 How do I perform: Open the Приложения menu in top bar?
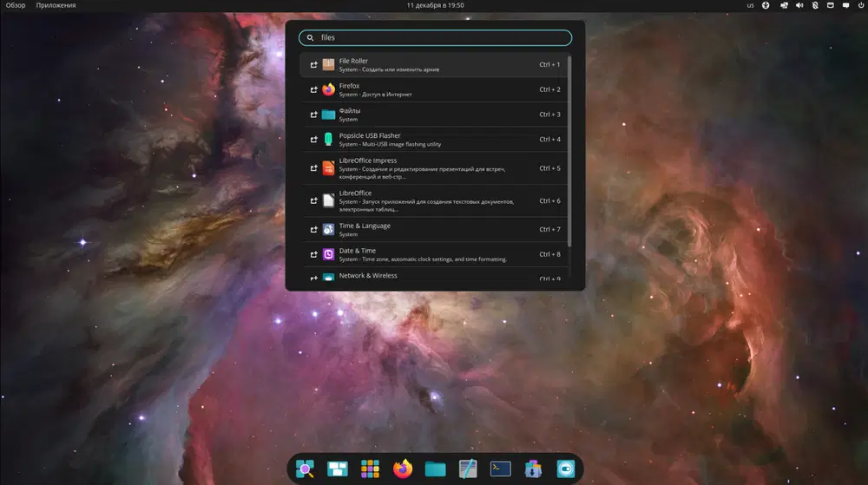(x=56, y=5)
